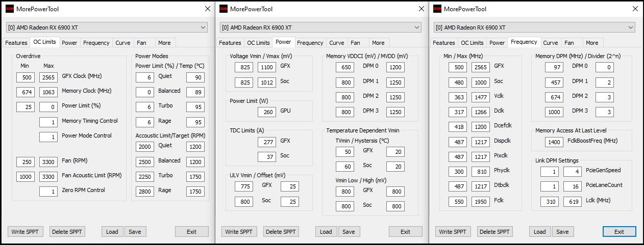
Task: Open GPU dropdown in left window
Action: point(107,28)
